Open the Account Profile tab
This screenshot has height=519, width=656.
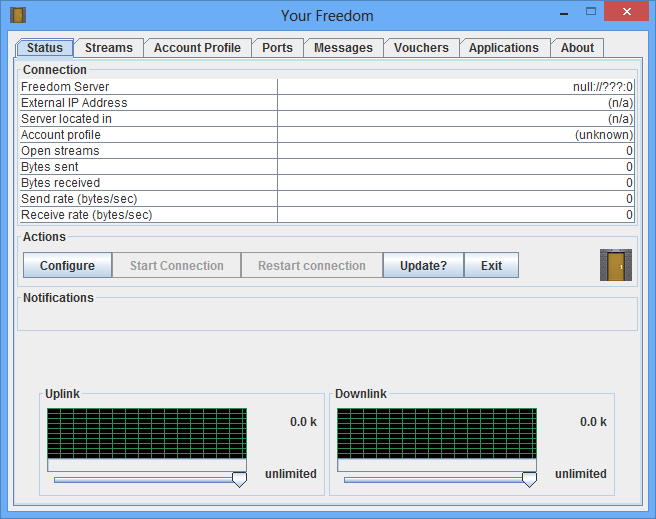(x=197, y=48)
